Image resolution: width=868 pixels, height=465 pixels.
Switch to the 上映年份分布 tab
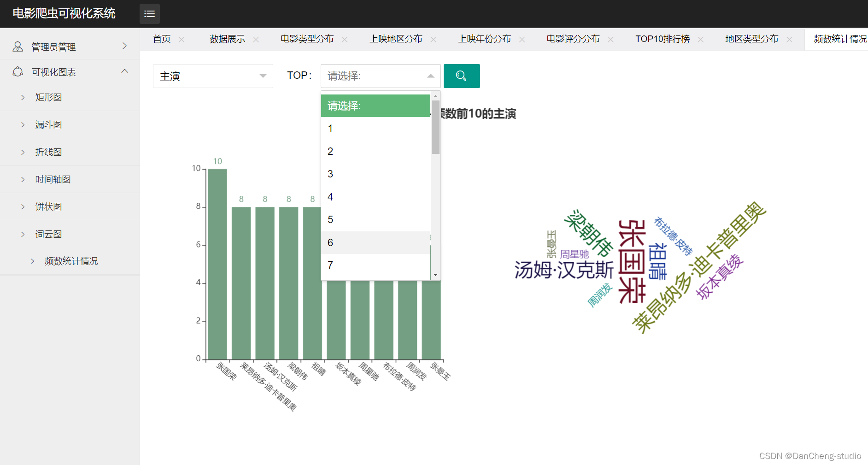pyautogui.click(x=484, y=39)
